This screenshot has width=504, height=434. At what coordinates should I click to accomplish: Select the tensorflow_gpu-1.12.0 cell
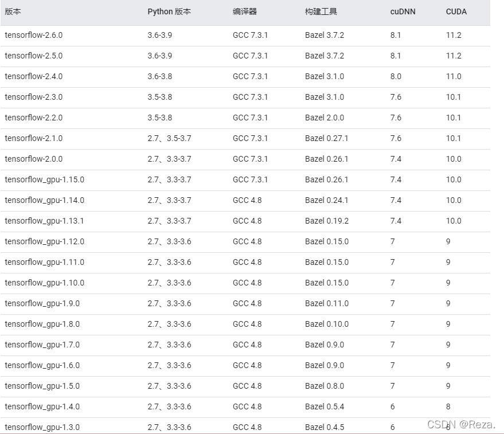[x=44, y=241]
